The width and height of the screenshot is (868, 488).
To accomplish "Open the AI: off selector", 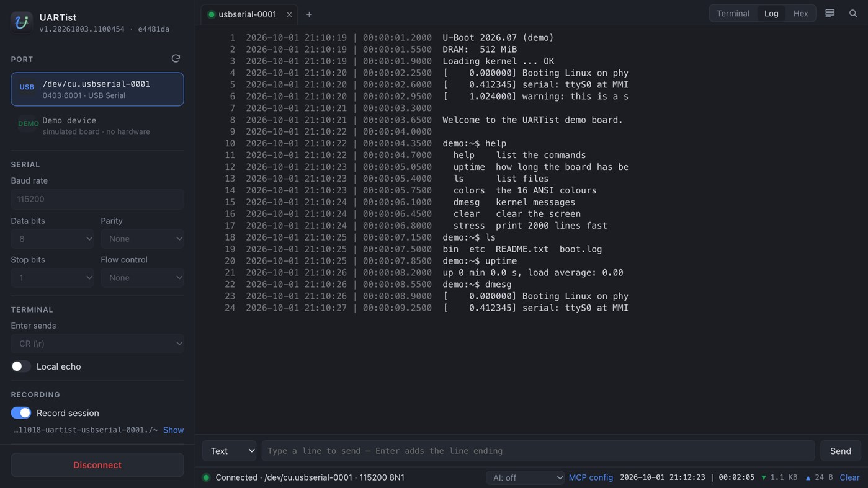I will tap(526, 477).
